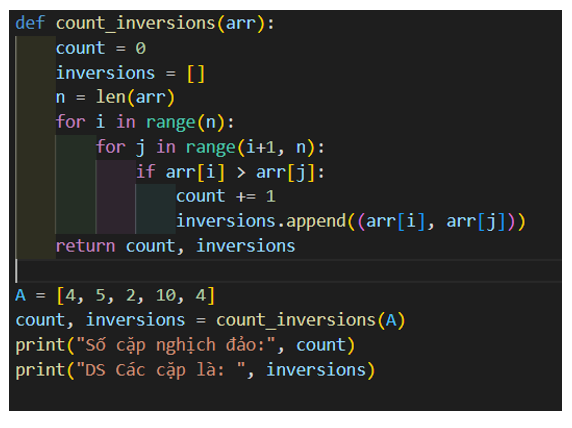Place cursor in count_inversions function name
Image resolution: width=572 pixels, height=428 pixels.
tap(136, 24)
